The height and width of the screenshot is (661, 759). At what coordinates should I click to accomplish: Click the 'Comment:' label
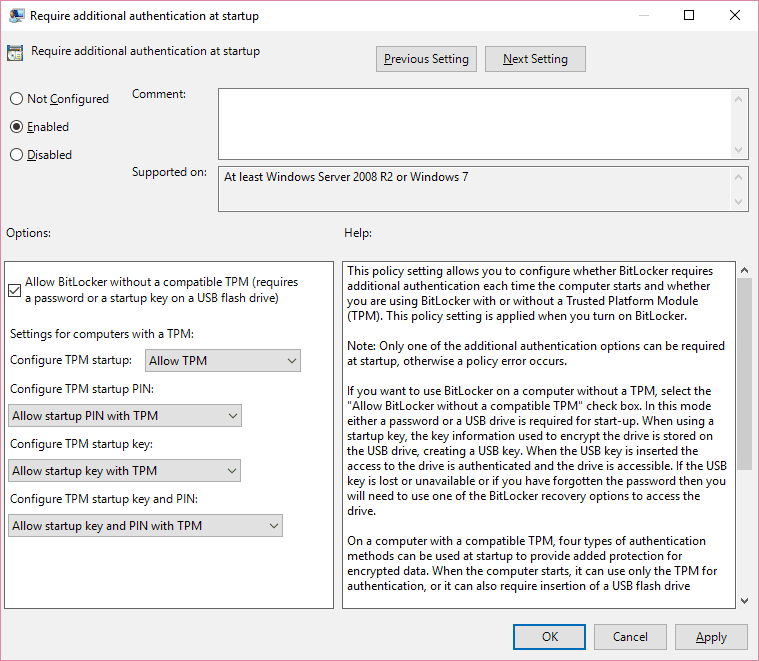pos(159,94)
